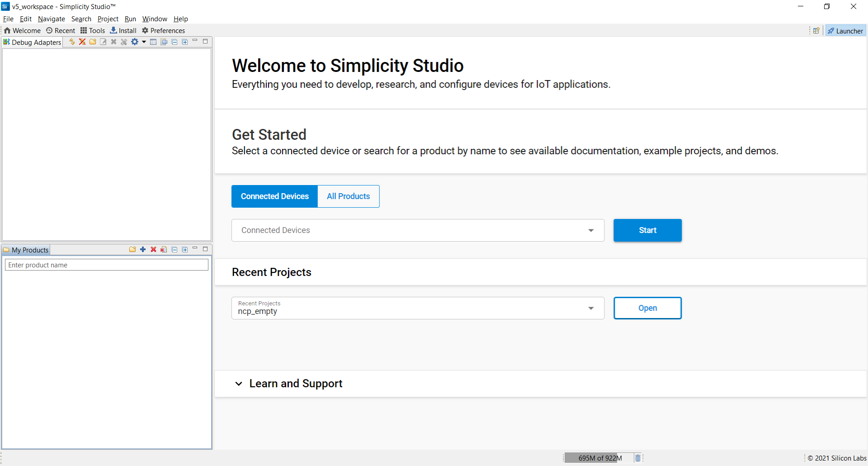Collapse the Learn and Support section
The image size is (868, 466).
pos(238,384)
